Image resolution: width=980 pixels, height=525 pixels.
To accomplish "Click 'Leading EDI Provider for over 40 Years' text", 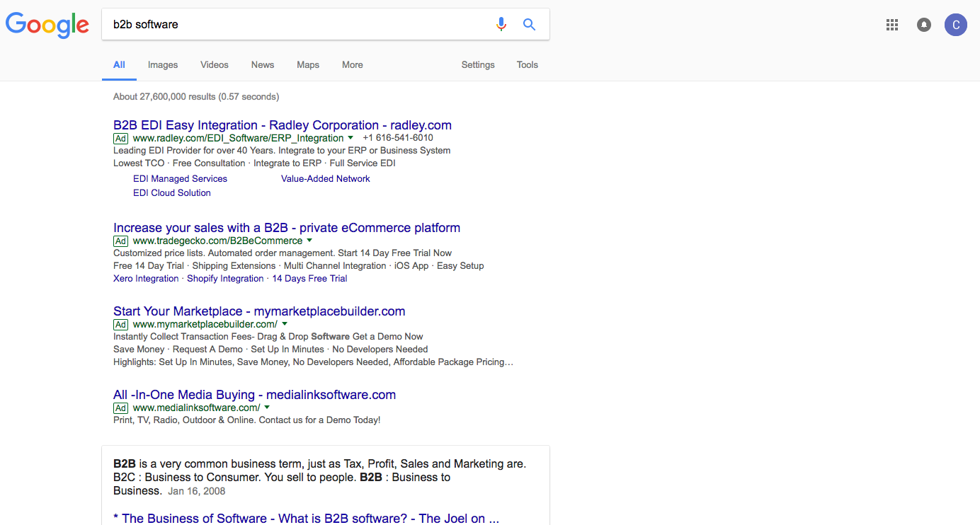I will point(282,151).
